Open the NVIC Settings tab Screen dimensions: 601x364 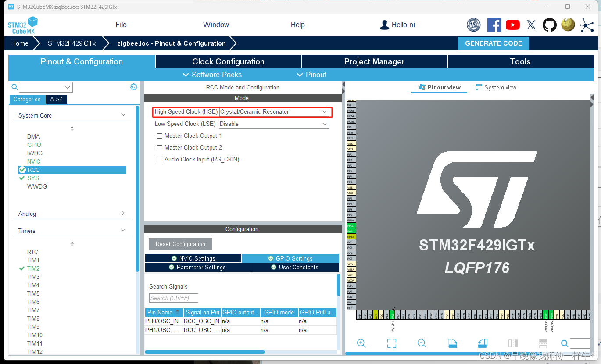pos(193,258)
